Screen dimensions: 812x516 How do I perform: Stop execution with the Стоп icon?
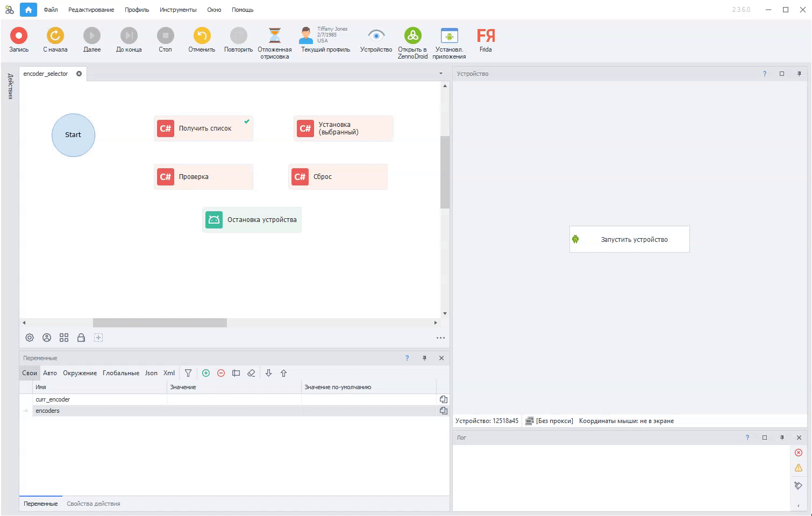pos(165,36)
